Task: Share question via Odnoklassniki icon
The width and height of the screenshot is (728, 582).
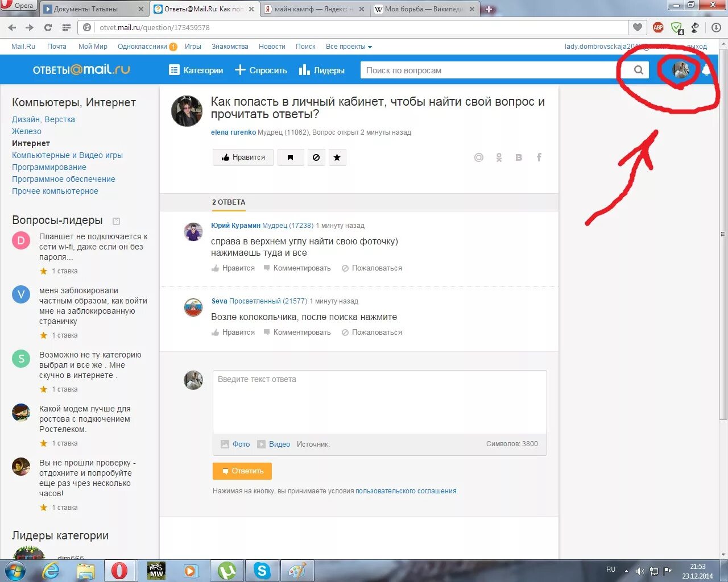Action: tap(499, 157)
